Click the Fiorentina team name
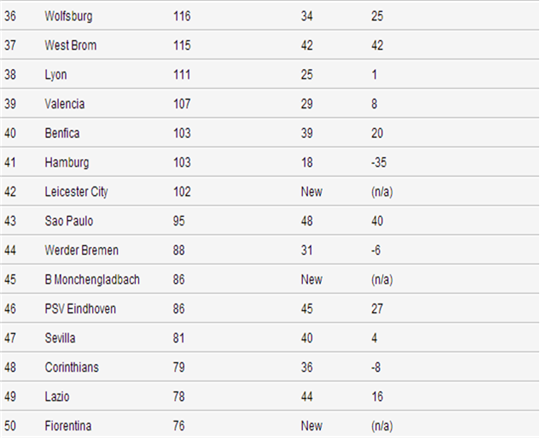Viewport: 541px width, 438px height. [68, 426]
